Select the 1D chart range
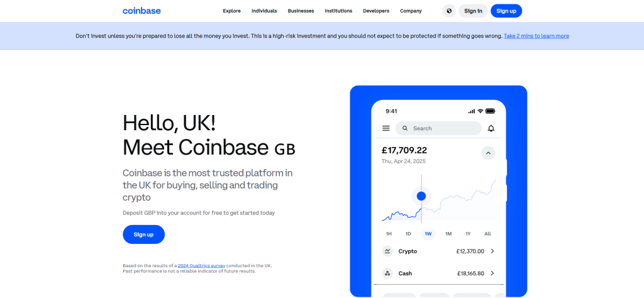644x298 pixels. point(408,233)
